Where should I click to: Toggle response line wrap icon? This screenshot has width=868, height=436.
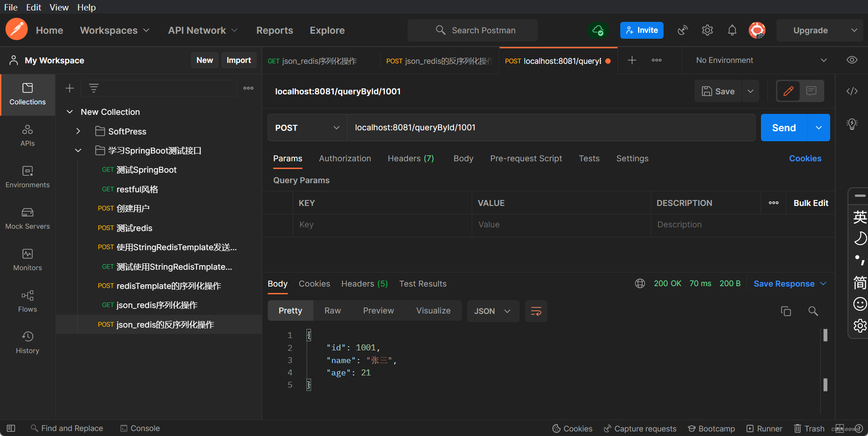(536, 311)
